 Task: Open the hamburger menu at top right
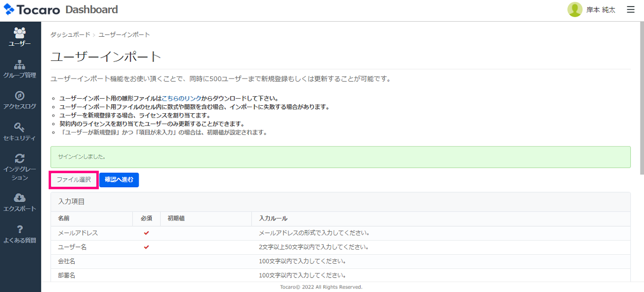(630, 10)
